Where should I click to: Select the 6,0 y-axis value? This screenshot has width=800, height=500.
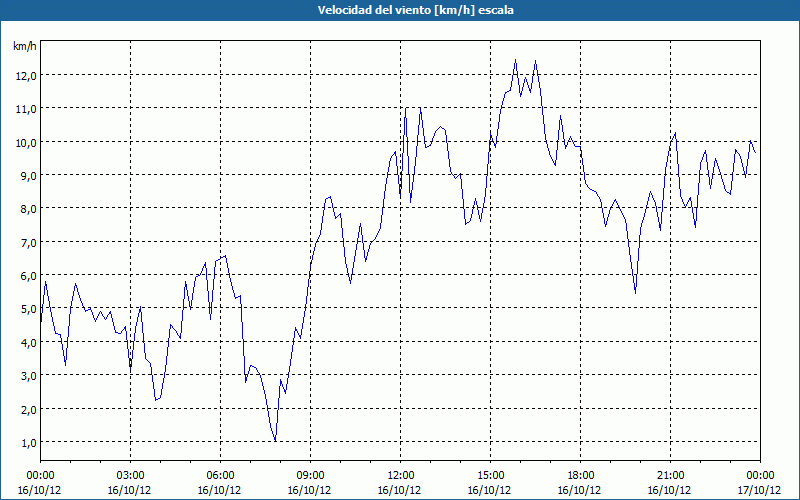[x=29, y=276]
